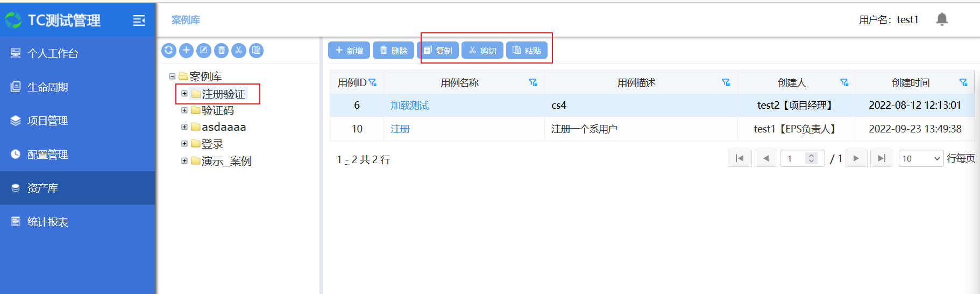Open 统计报表 in the sidebar
The image size is (980, 294).
point(77,222)
